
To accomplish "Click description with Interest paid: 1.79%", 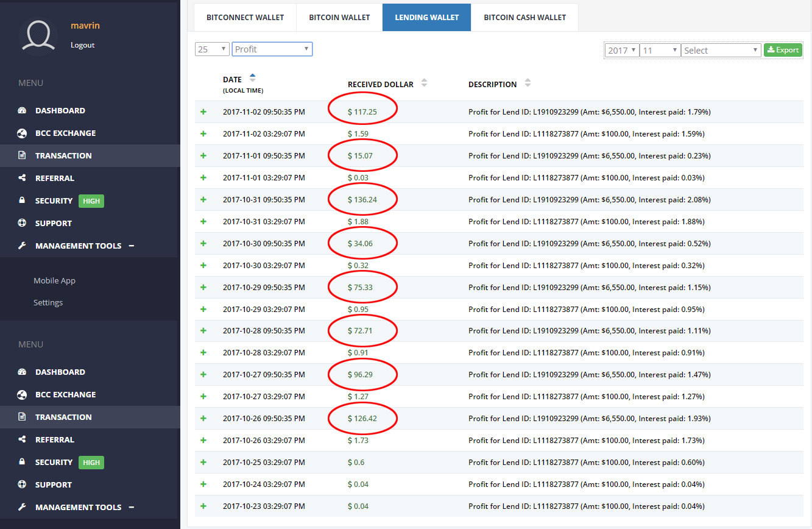I will click(x=589, y=112).
